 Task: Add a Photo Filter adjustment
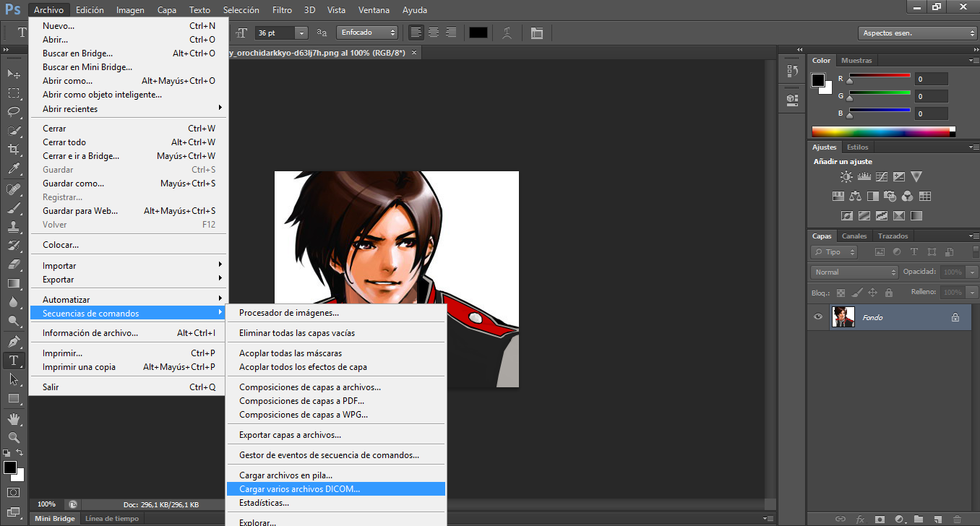coord(890,196)
